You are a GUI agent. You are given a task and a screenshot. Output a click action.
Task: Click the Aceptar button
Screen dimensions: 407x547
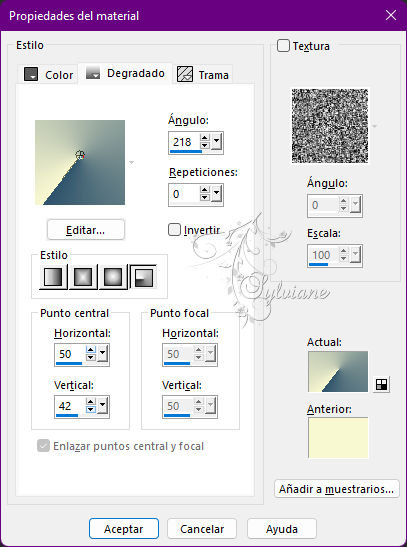tap(124, 529)
